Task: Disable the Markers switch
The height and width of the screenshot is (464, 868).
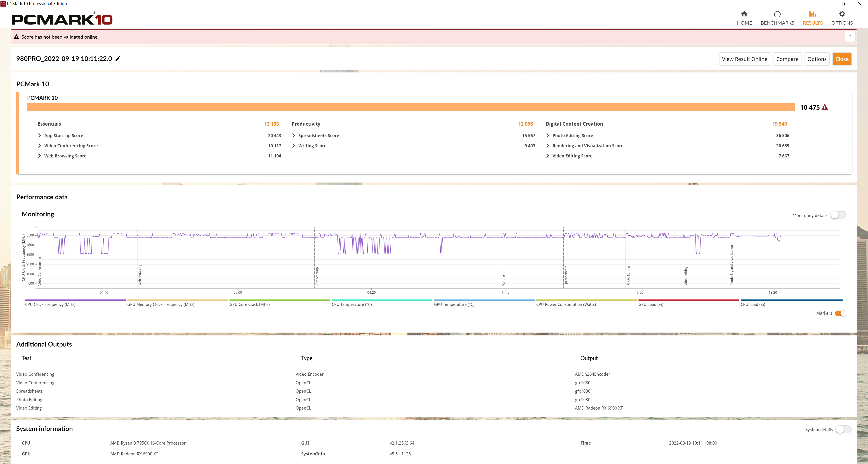Action: click(840, 313)
